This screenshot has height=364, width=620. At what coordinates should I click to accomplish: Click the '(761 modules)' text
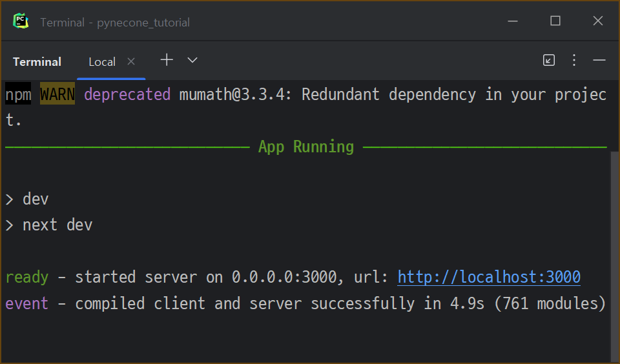(550, 303)
